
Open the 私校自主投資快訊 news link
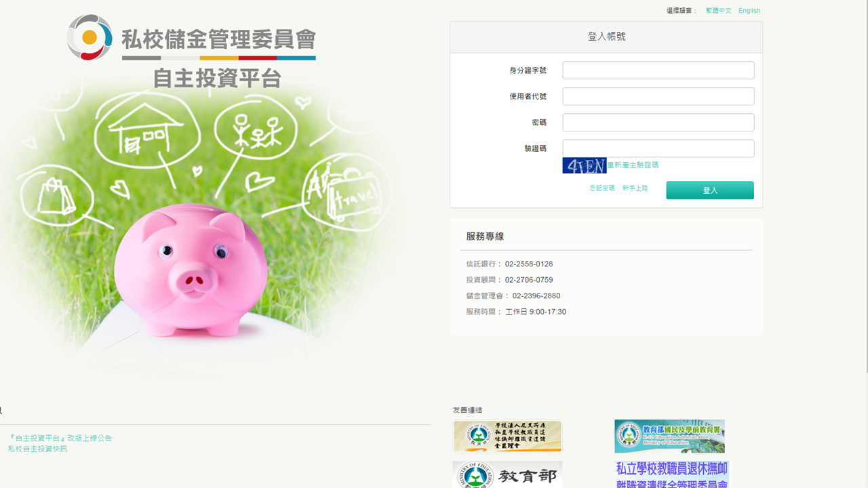coord(37,449)
